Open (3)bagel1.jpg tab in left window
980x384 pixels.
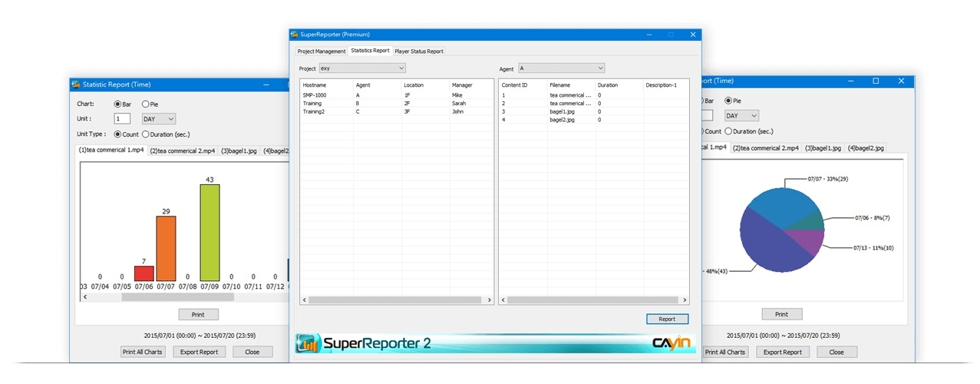239,151
